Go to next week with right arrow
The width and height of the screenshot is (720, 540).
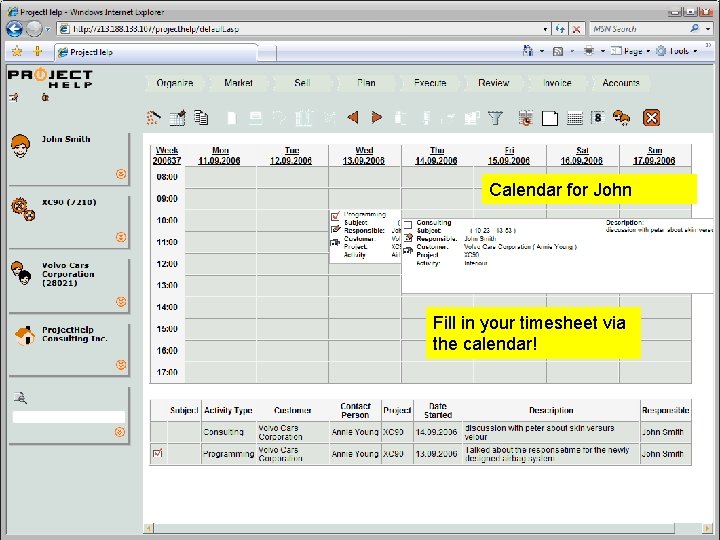[377, 118]
